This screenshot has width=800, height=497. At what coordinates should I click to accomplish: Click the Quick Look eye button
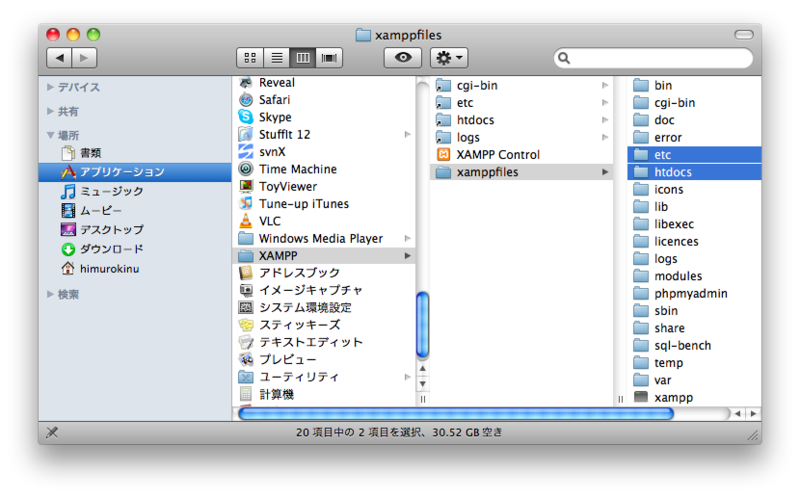(x=403, y=58)
